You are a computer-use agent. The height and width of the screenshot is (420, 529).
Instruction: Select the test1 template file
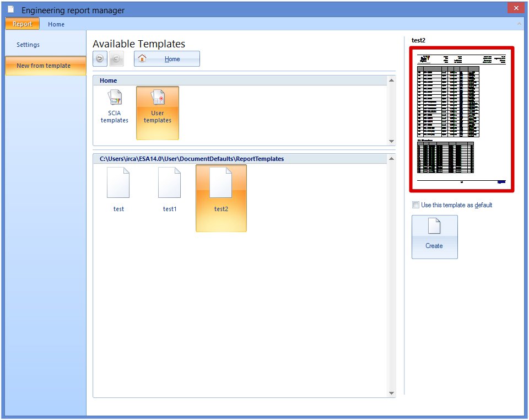170,190
